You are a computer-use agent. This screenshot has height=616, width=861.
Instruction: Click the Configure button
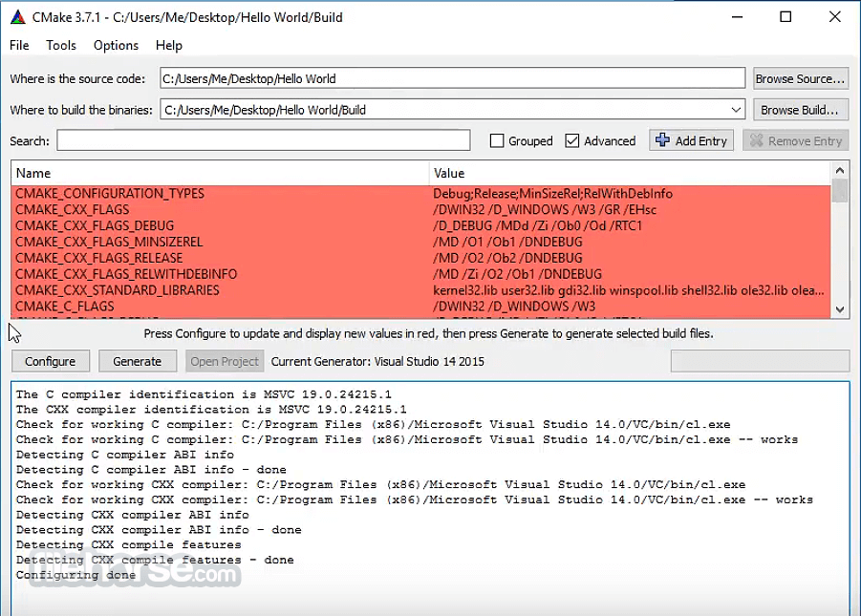(x=50, y=361)
